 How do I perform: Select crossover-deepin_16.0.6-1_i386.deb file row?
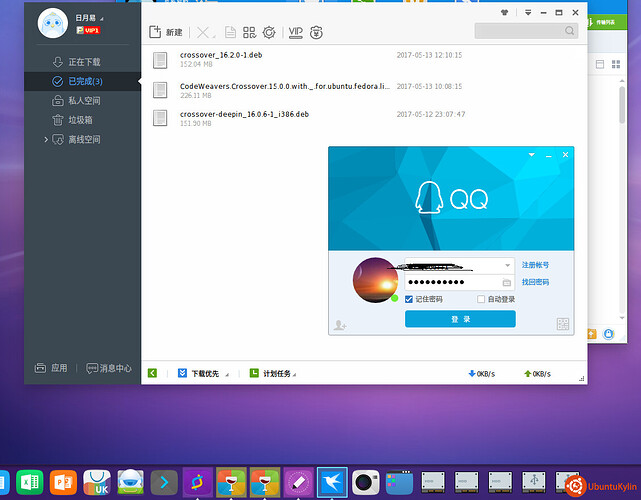pyautogui.click(x=364, y=118)
